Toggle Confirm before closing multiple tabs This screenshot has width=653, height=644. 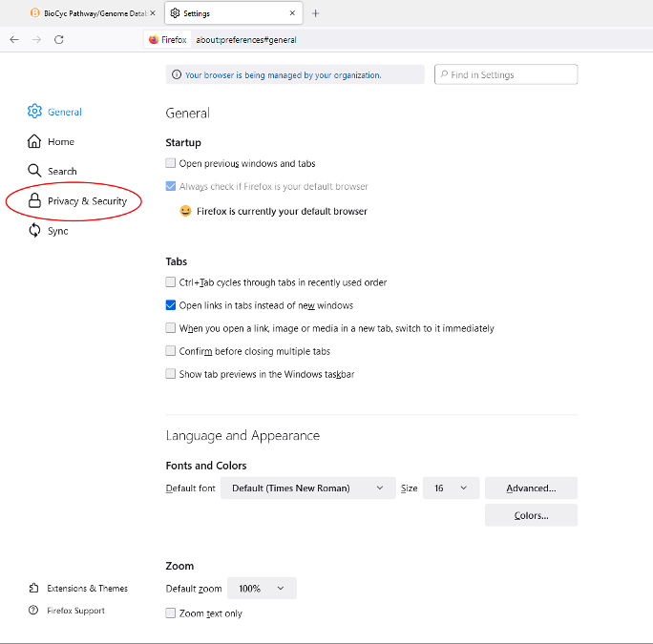[171, 351]
